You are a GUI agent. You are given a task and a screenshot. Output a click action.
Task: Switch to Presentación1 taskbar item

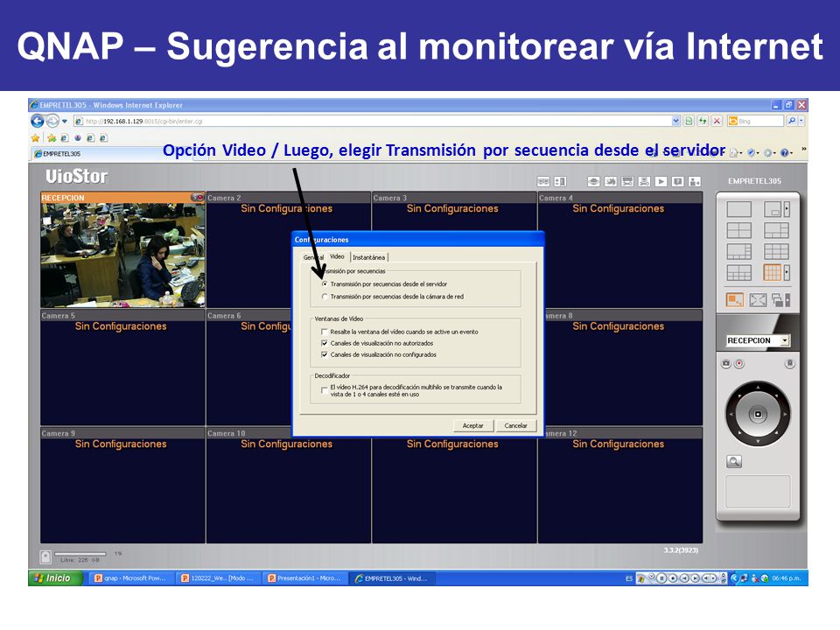click(x=304, y=578)
